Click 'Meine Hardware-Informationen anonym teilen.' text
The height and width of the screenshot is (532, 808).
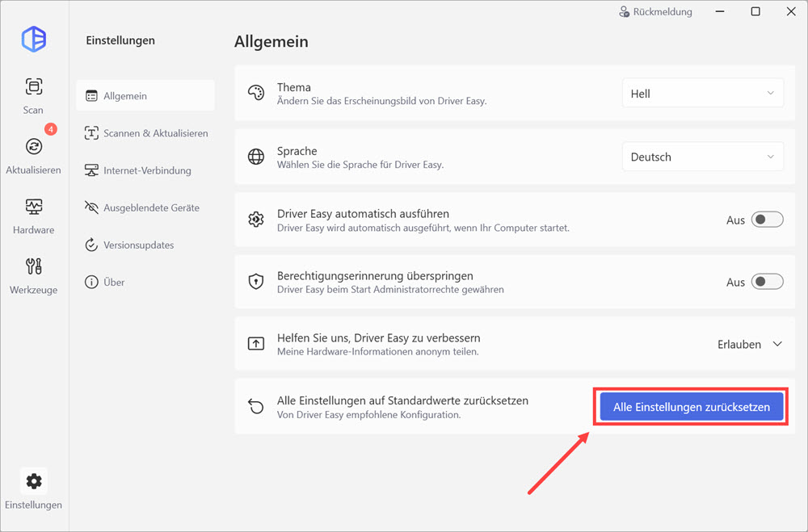[377, 352]
